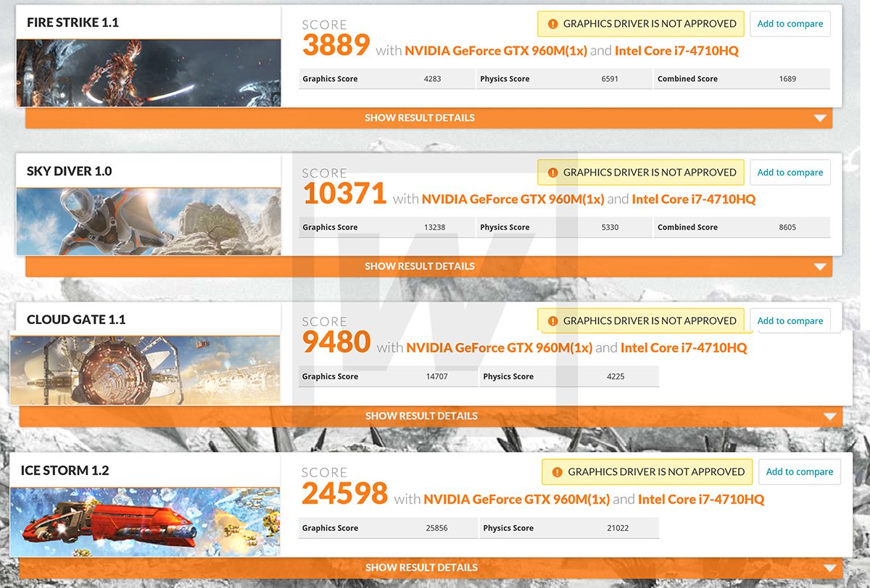Click the 'CLOUD GATE 1.1' title
Screen dimensions: 870x588
click(76, 320)
